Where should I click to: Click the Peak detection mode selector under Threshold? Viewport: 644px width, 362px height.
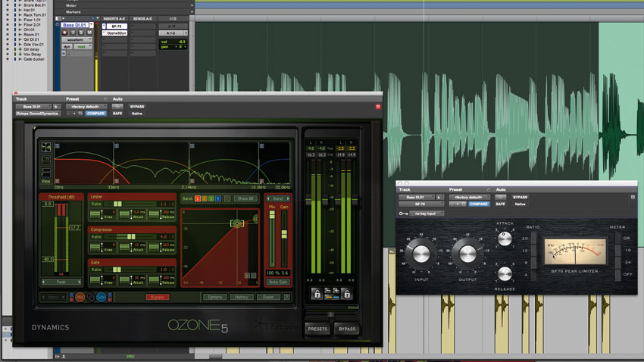[x=61, y=282]
